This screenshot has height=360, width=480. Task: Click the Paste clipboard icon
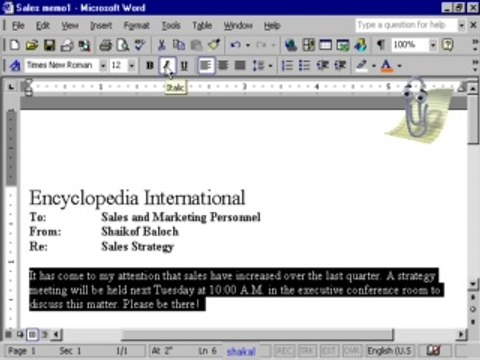(x=197, y=45)
